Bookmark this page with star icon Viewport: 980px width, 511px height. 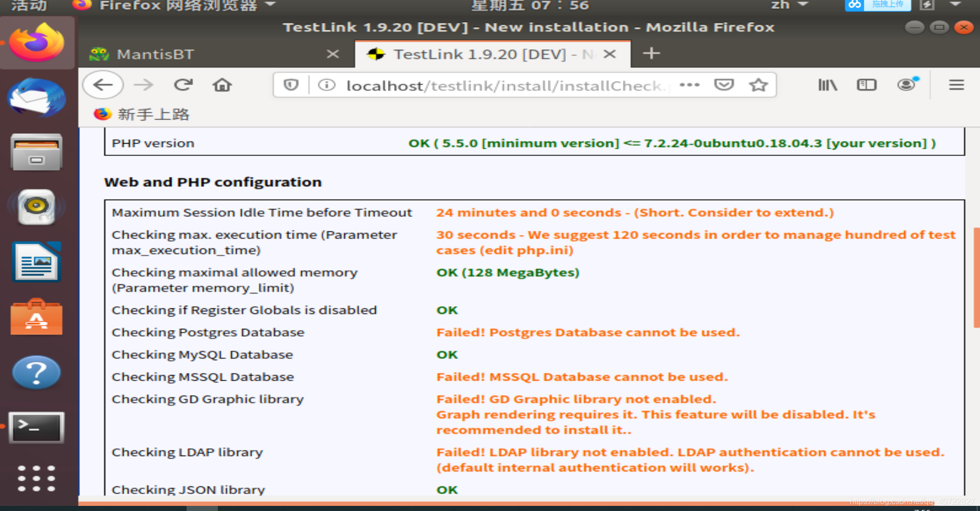[758, 85]
